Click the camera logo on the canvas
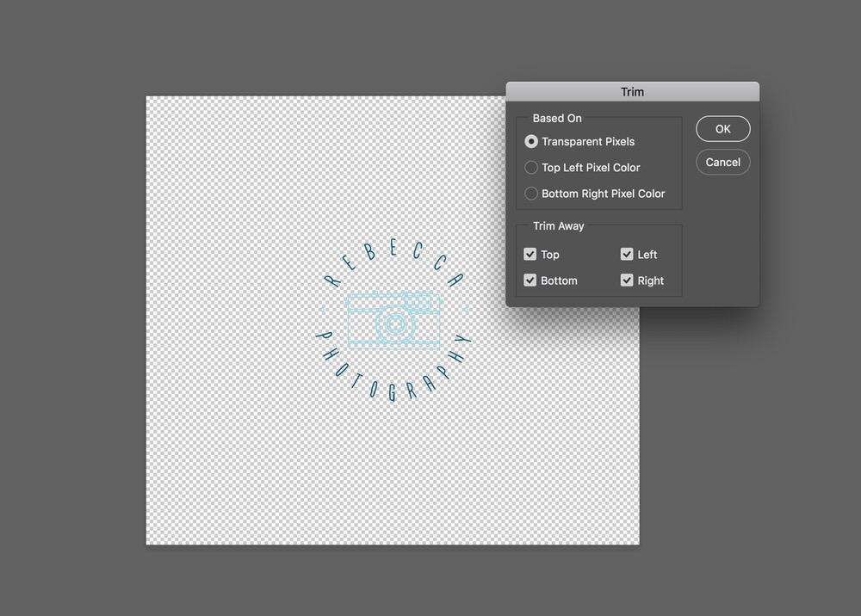 (x=394, y=321)
